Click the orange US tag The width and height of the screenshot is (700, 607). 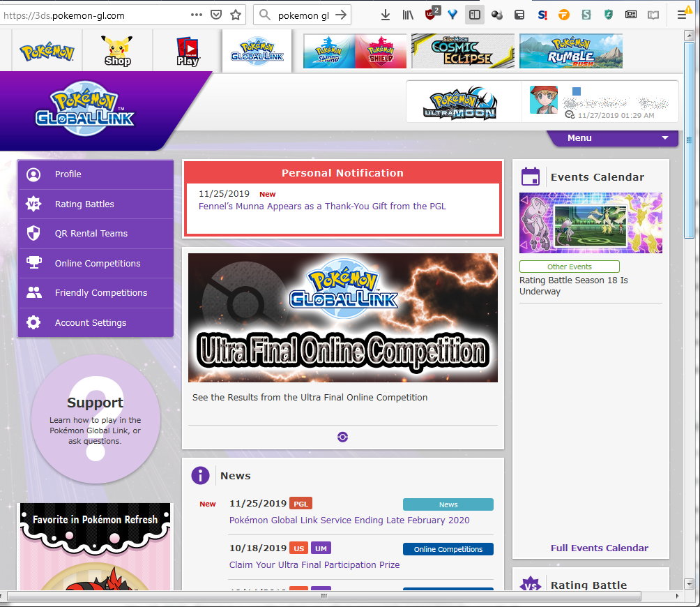pyautogui.click(x=299, y=548)
